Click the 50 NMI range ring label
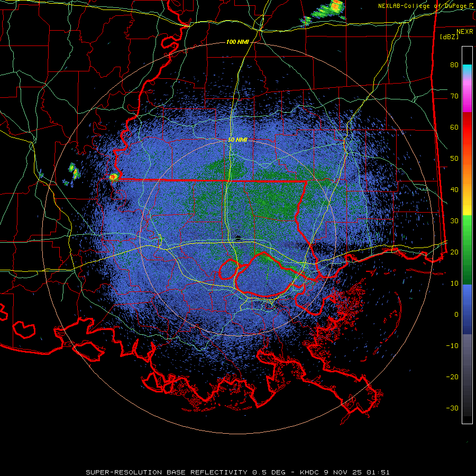 point(237,140)
